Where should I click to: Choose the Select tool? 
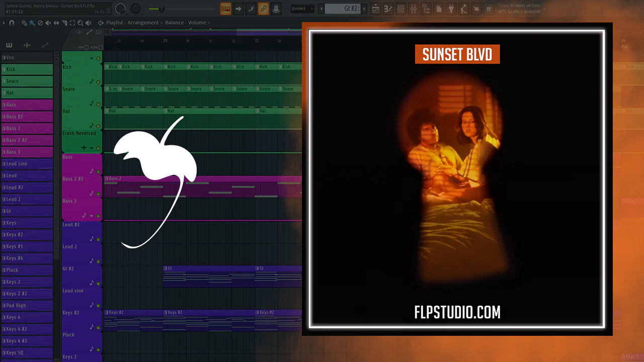[x=72, y=23]
